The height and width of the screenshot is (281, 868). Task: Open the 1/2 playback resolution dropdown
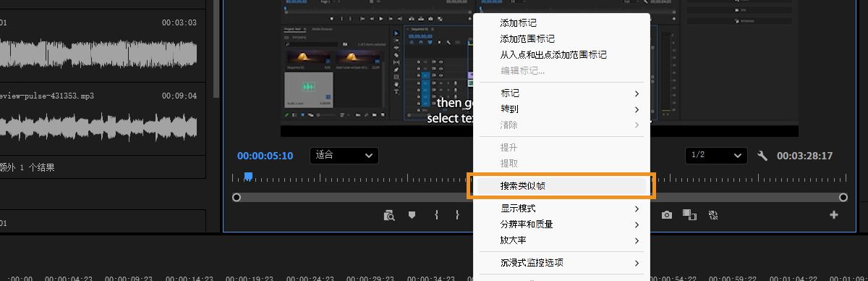pyautogui.click(x=716, y=156)
